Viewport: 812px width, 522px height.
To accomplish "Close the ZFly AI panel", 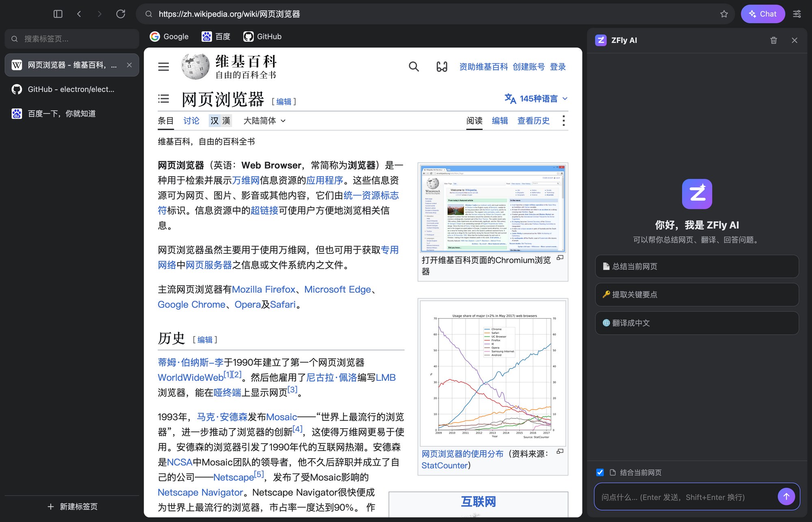I will pos(795,40).
